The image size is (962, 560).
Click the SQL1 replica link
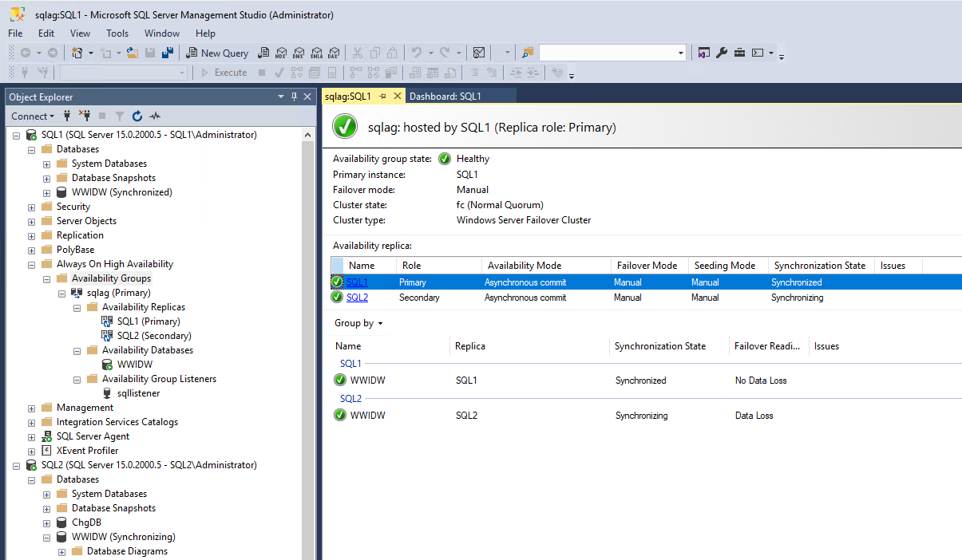(357, 282)
